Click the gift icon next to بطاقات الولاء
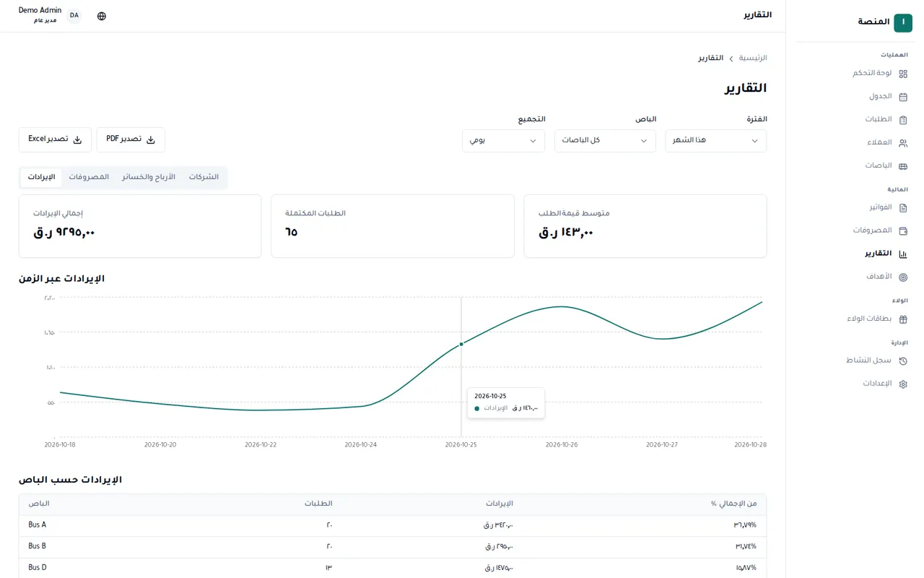The height and width of the screenshot is (578, 924). tap(903, 319)
